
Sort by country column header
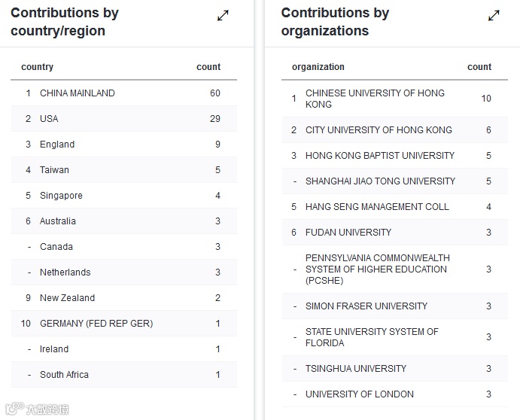pyautogui.click(x=38, y=67)
